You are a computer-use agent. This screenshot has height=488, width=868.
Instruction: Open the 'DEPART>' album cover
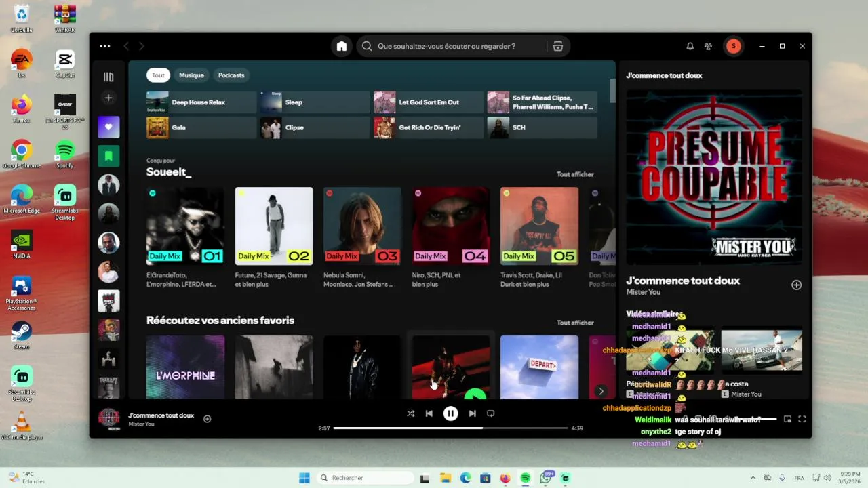[539, 367]
